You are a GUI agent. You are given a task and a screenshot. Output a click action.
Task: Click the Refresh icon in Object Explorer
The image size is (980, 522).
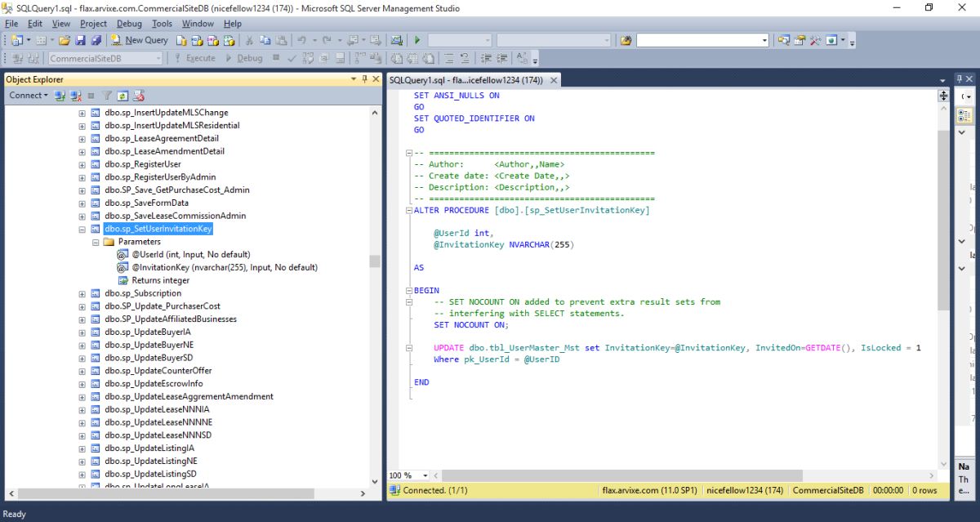[121, 96]
